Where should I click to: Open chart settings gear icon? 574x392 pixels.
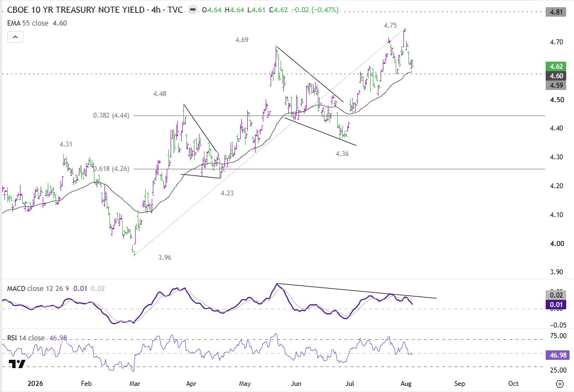pyautogui.click(x=560, y=384)
